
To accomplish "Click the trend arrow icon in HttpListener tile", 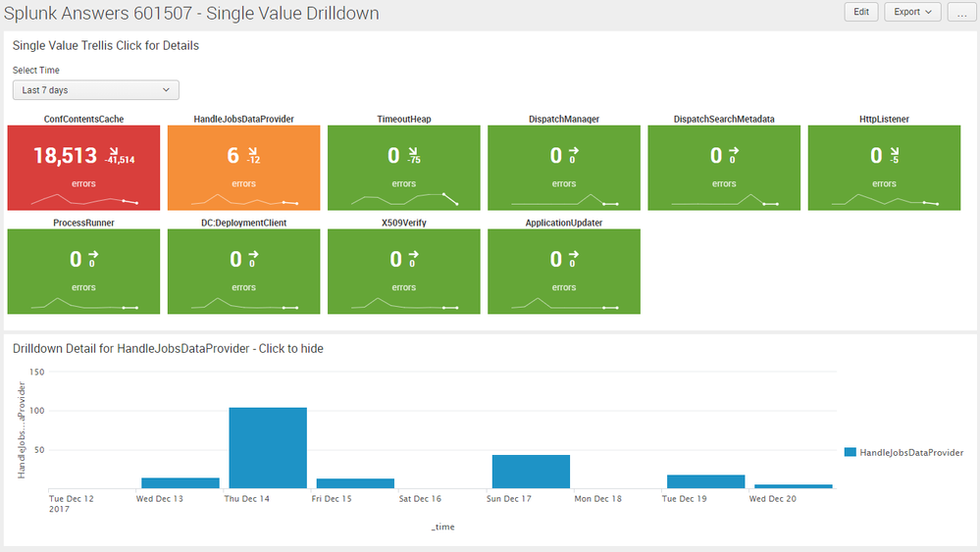I will [894, 150].
